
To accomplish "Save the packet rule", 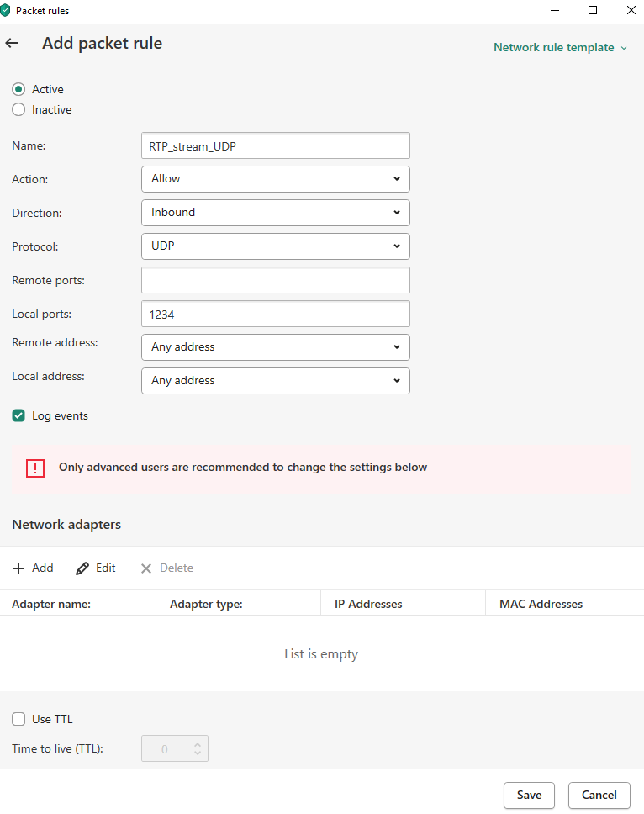I will tap(529, 795).
